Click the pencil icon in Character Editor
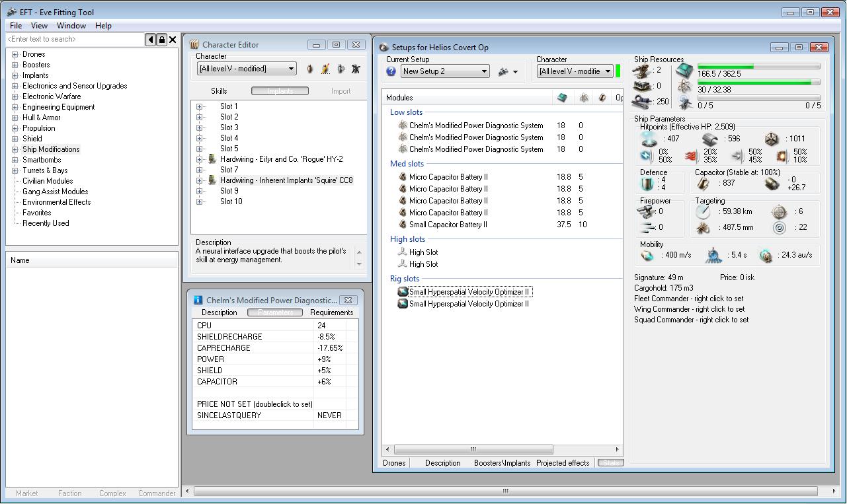The height and width of the screenshot is (504, 847). click(x=325, y=69)
